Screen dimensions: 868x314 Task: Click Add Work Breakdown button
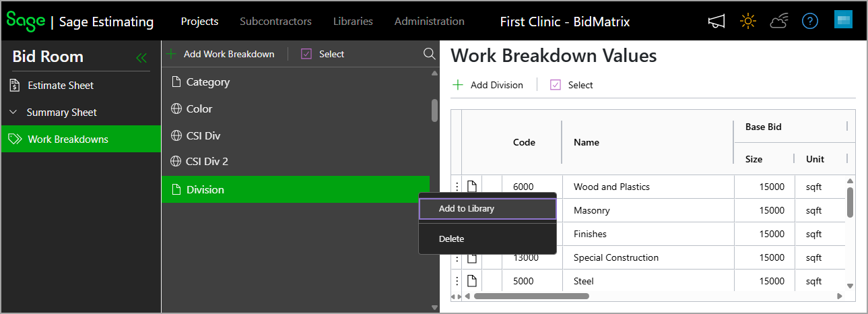tap(220, 54)
